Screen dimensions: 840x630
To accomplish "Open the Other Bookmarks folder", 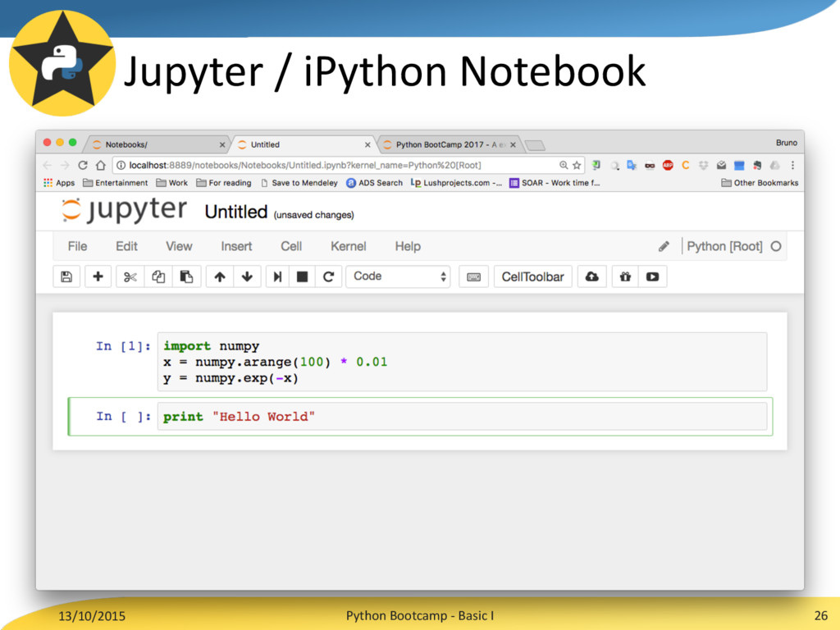I will coord(760,183).
